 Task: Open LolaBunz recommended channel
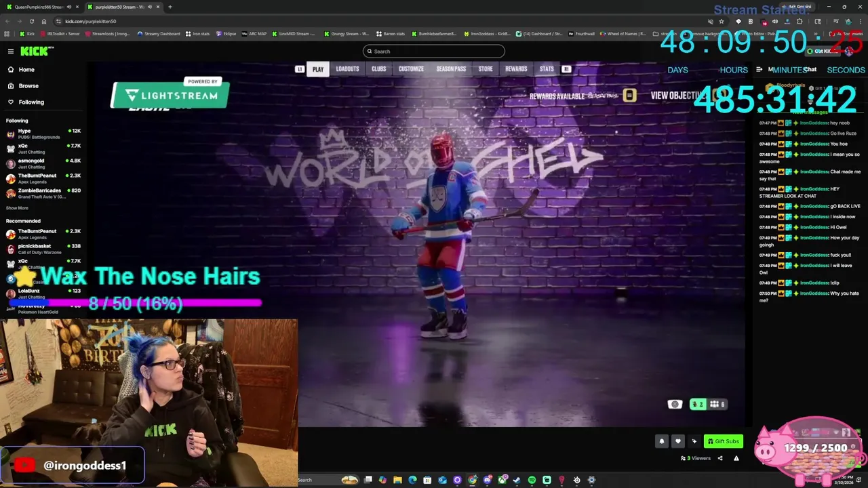[43, 293]
